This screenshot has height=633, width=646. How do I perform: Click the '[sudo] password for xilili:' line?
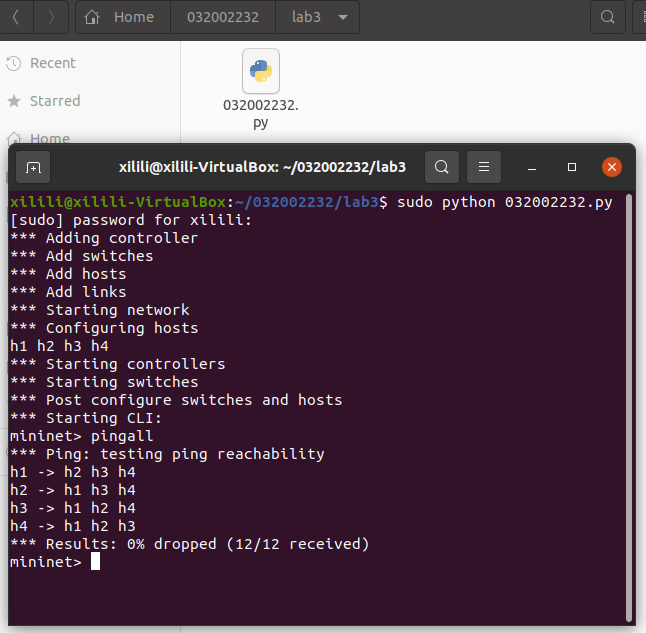[x=131, y=220]
